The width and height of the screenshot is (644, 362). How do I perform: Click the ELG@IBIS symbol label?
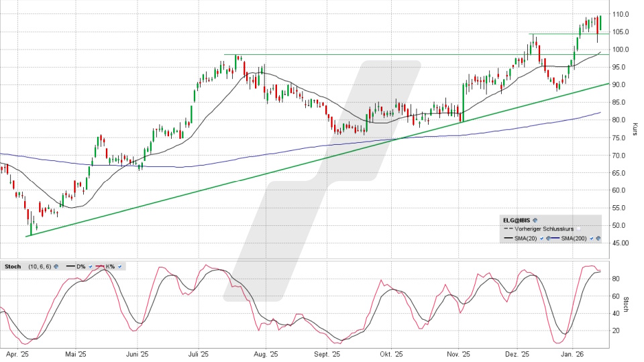517,220
